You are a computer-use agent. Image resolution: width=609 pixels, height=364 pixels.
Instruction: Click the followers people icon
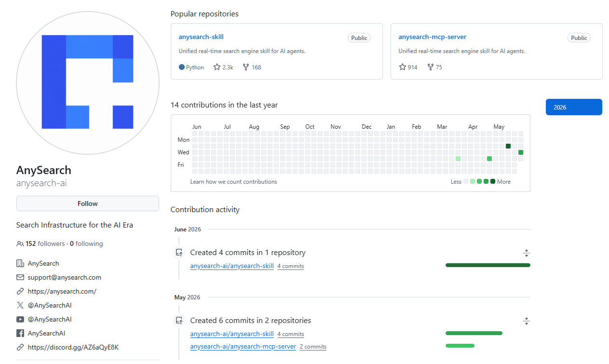click(x=20, y=244)
